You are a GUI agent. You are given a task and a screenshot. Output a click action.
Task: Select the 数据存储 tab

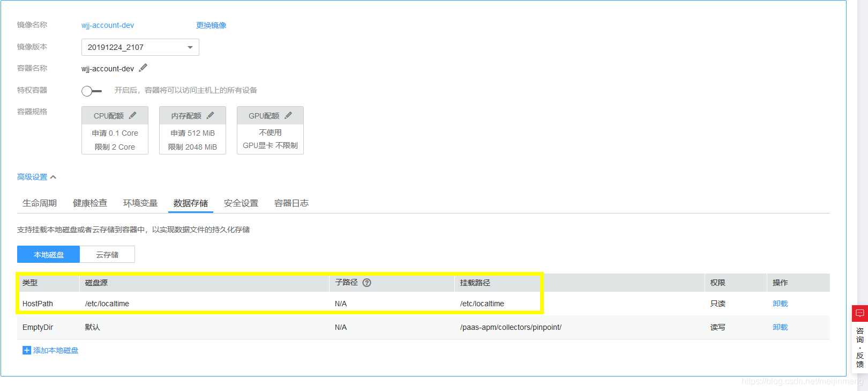pos(191,203)
